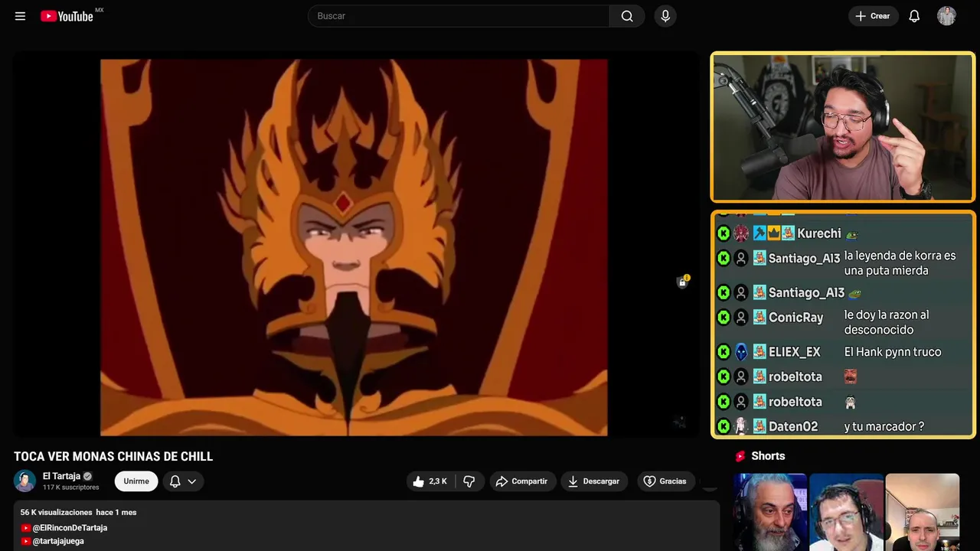Click the streamer webcam overlay
Screen dimensions: 980x551
(843, 127)
